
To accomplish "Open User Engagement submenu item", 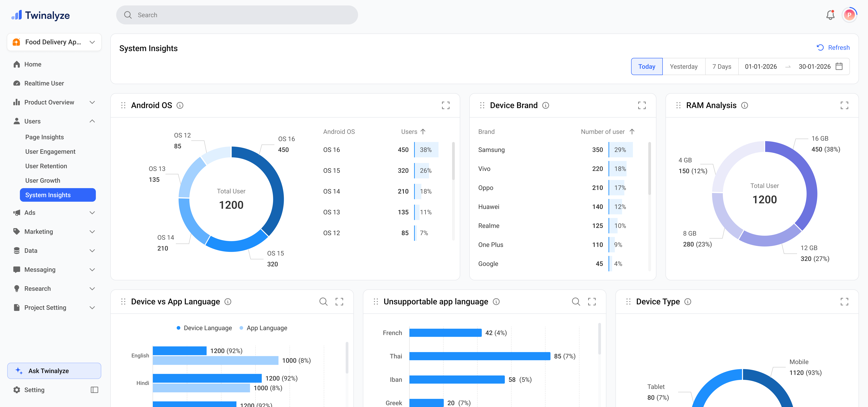I will click(x=50, y=152).
